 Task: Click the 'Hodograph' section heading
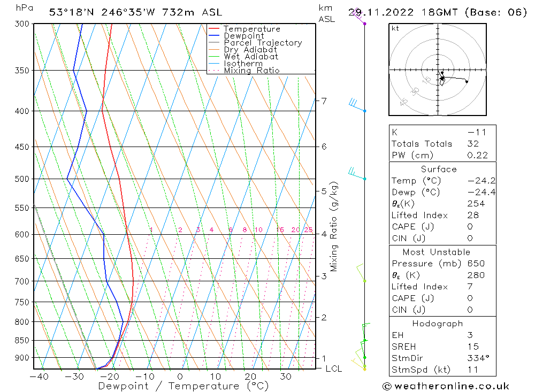point(438,324)
